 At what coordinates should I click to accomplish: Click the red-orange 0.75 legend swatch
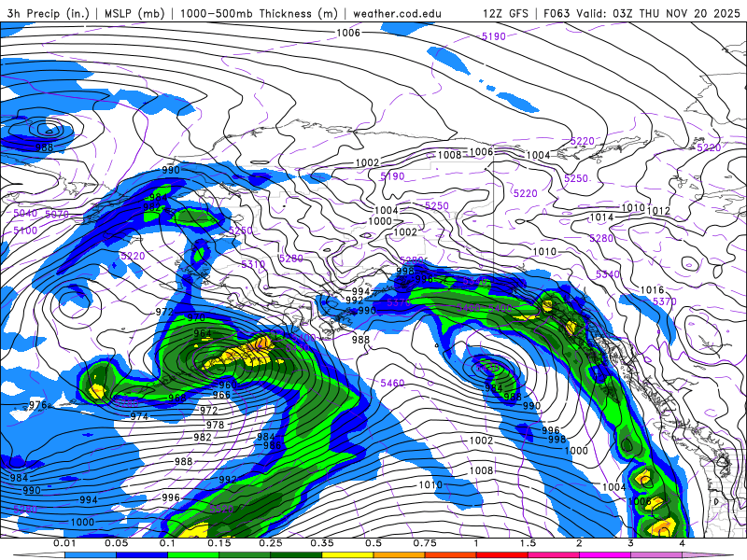click(451, 555)
